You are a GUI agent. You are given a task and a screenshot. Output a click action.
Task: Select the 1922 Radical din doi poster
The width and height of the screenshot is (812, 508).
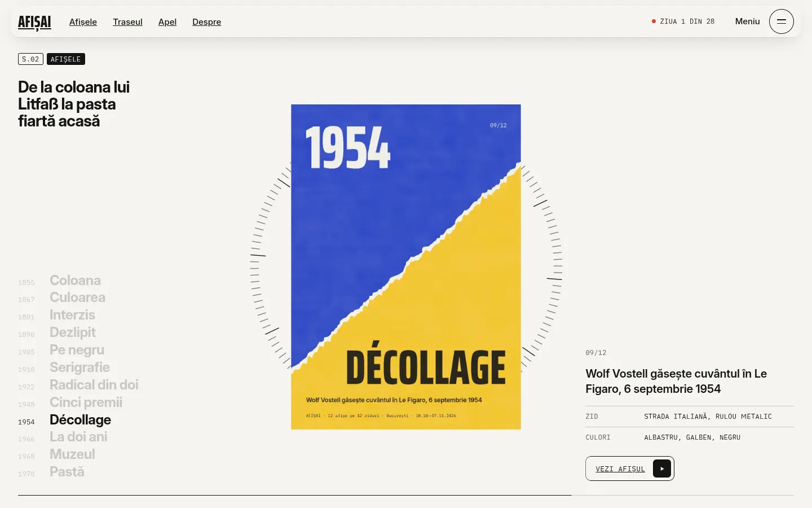coord(78,385)
